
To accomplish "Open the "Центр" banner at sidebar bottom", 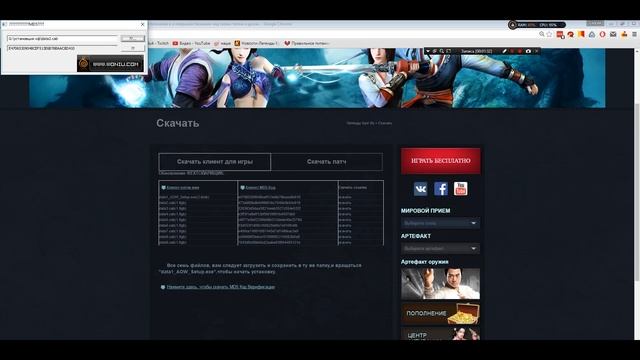I will (440, 334).
